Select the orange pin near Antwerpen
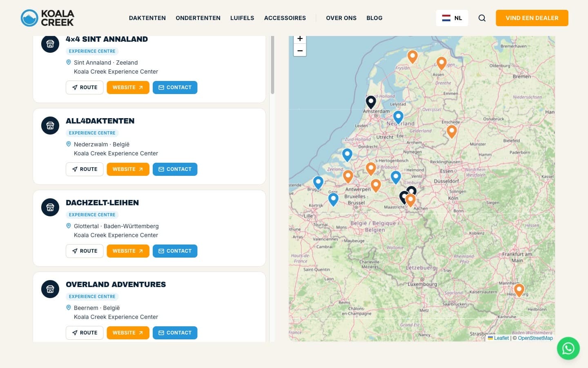Screen dimensions: 588x368 376,185
